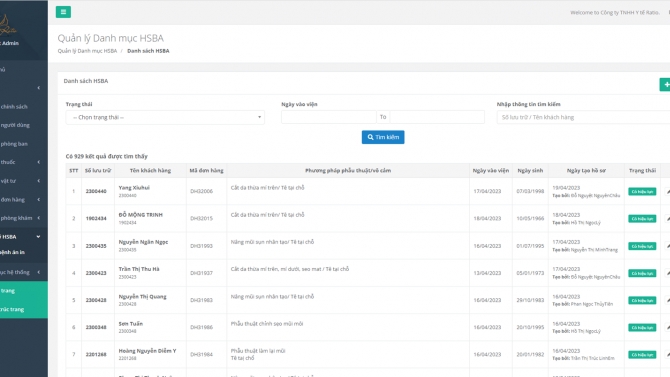This screenshot has height=377, width=670.
Task: Click the Tên khách hàng column header
Action: 150,171
